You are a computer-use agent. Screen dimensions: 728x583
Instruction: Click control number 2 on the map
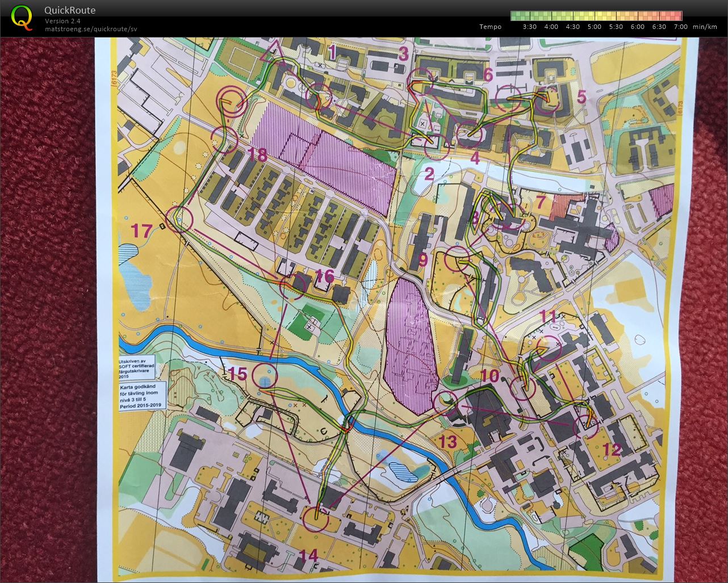(429, 174)
